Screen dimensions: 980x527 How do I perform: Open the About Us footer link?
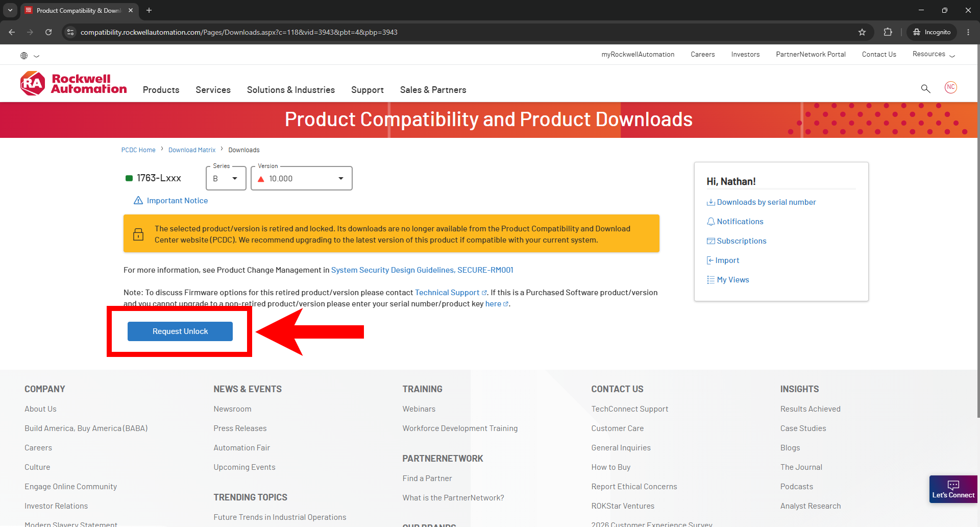click(40, 409)
